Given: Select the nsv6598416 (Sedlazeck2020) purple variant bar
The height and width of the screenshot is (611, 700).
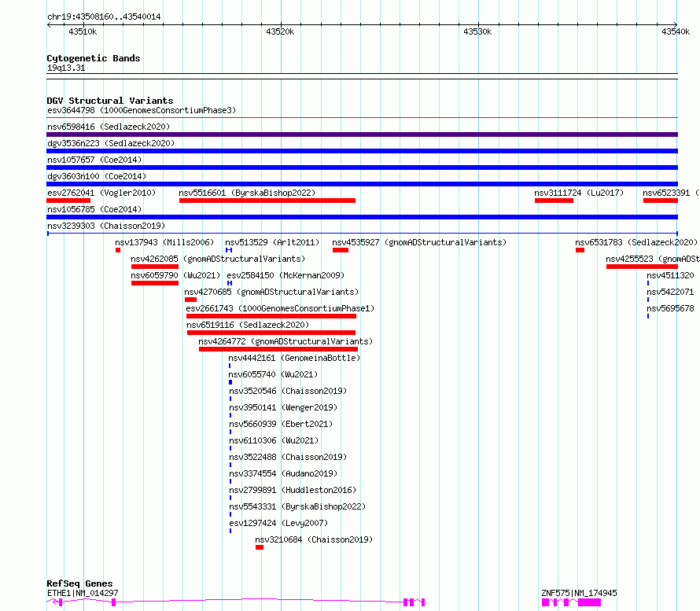Looking at the screenshot, I should coord(362,134).
